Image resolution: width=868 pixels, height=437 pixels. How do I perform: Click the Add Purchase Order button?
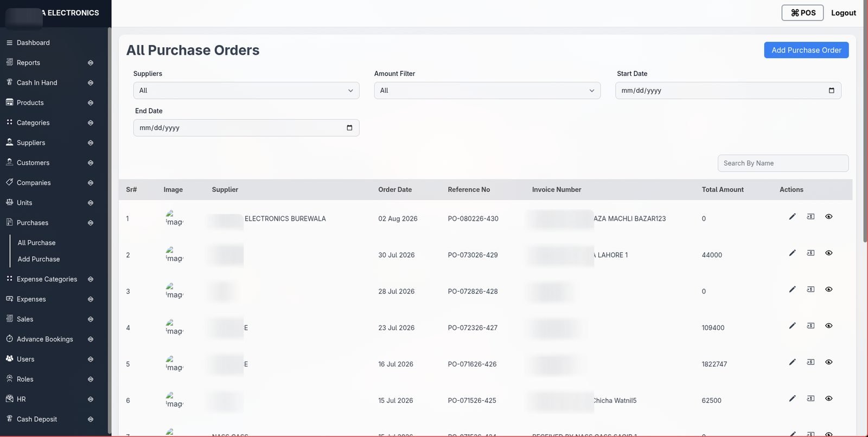pyautogui.click(x=806, y=50)
